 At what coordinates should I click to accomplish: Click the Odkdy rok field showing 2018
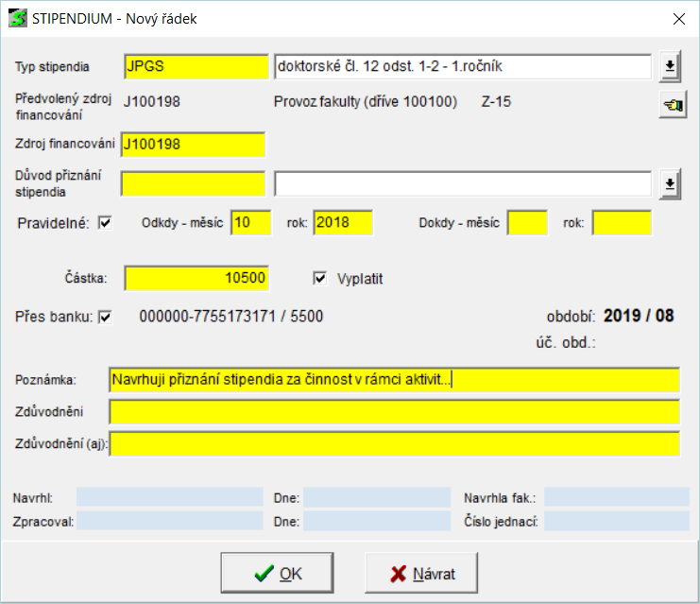click(x=342, y=223)
